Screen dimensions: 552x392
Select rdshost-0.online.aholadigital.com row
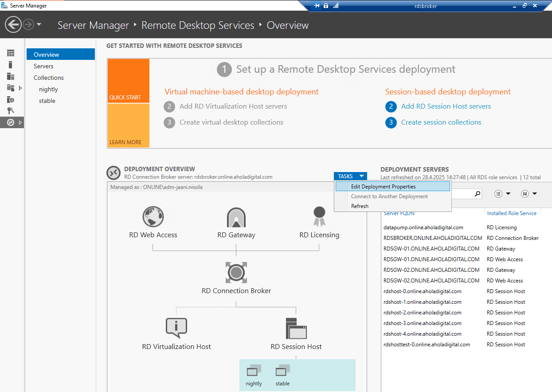point(466,291)
